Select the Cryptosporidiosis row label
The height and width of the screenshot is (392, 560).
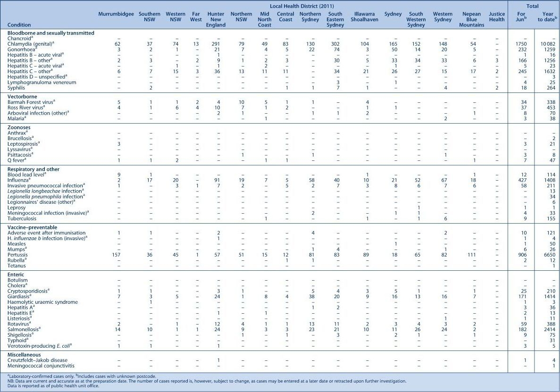pos(29,291)
